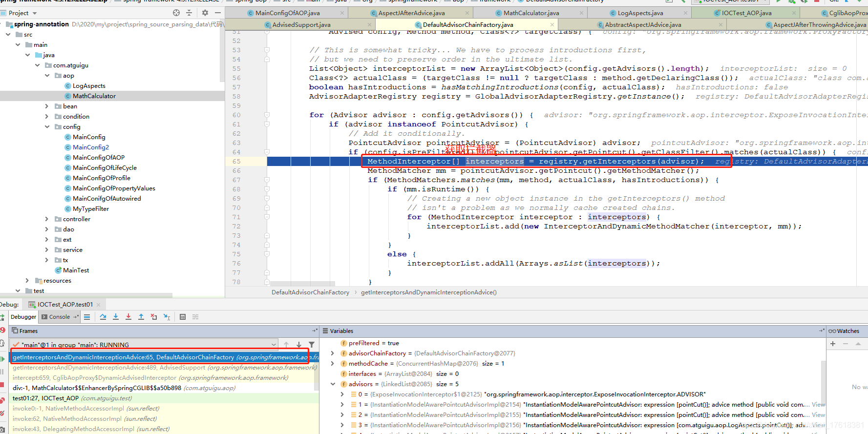
Task: Click the View link for advisors element 1
Action: [x=818, y=405]
